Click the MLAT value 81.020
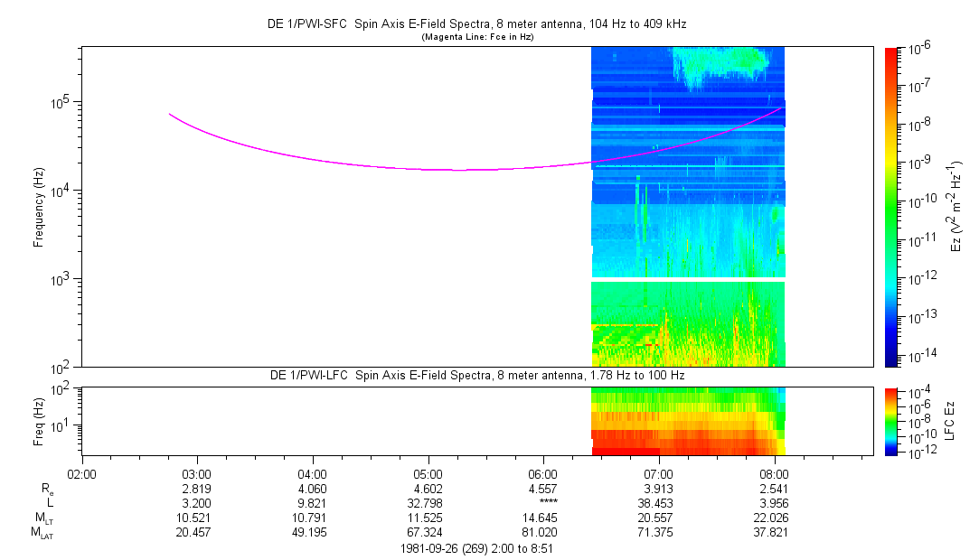The height and width of the screenshot is (560, 979). (543, 530)
